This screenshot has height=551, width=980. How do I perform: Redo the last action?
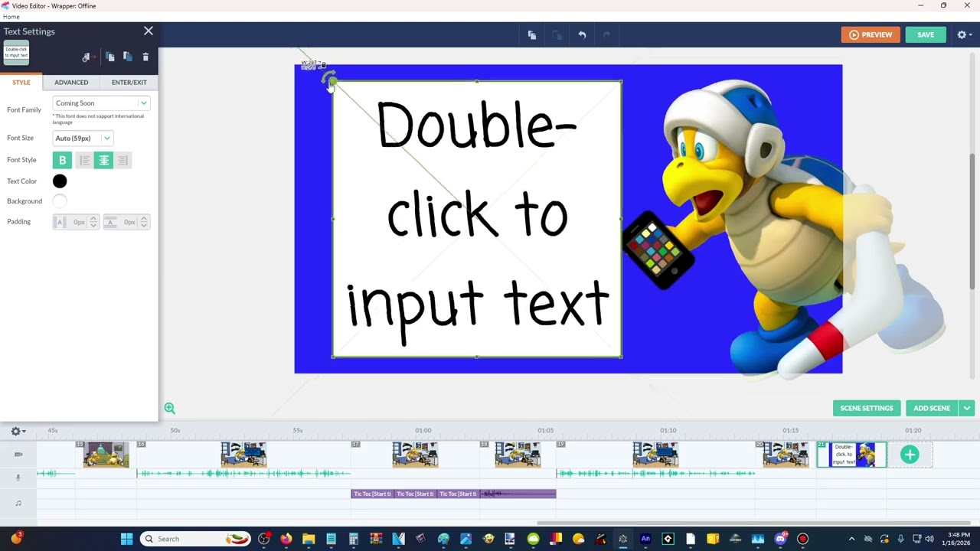pos(606,34)
